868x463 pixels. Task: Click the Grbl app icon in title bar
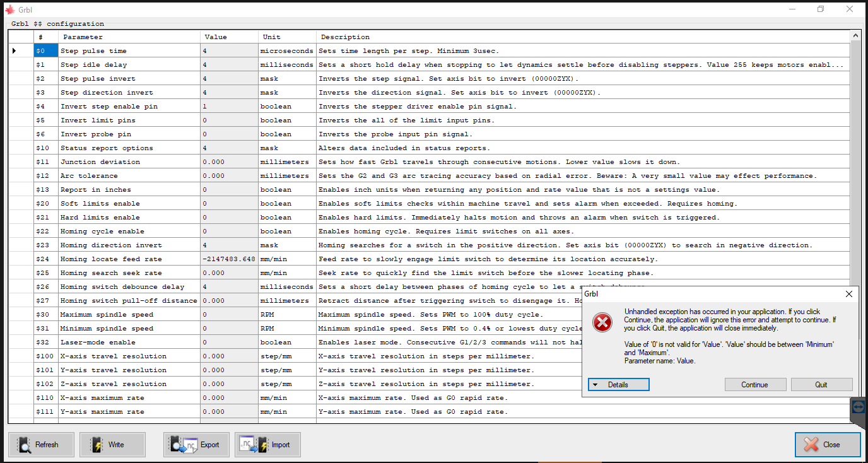click(x=9, y=9)
